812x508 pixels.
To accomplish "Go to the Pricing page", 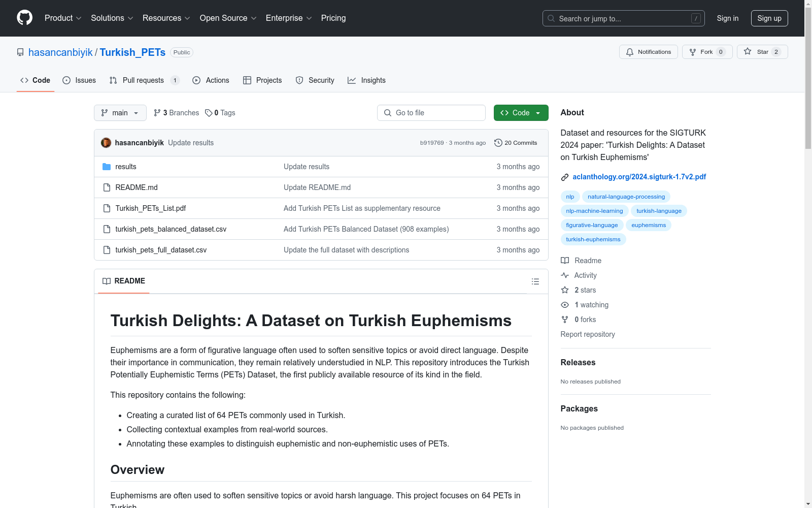I will pyautogui.click(x=333, y=18).
